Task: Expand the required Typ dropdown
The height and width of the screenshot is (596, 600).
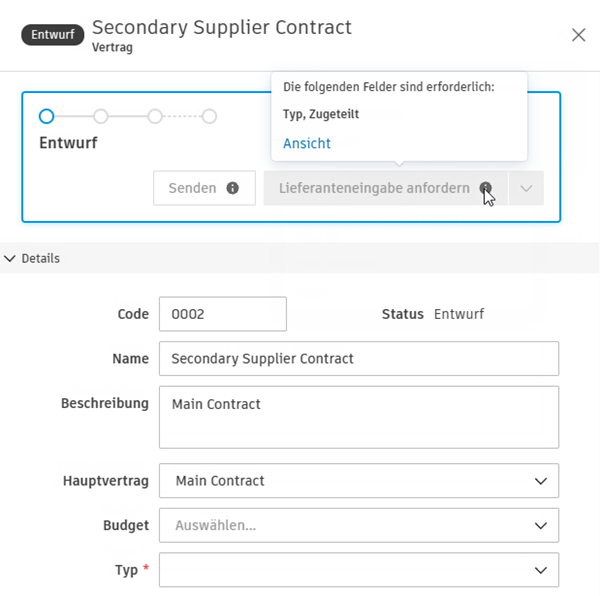Action: pos(358,569)
